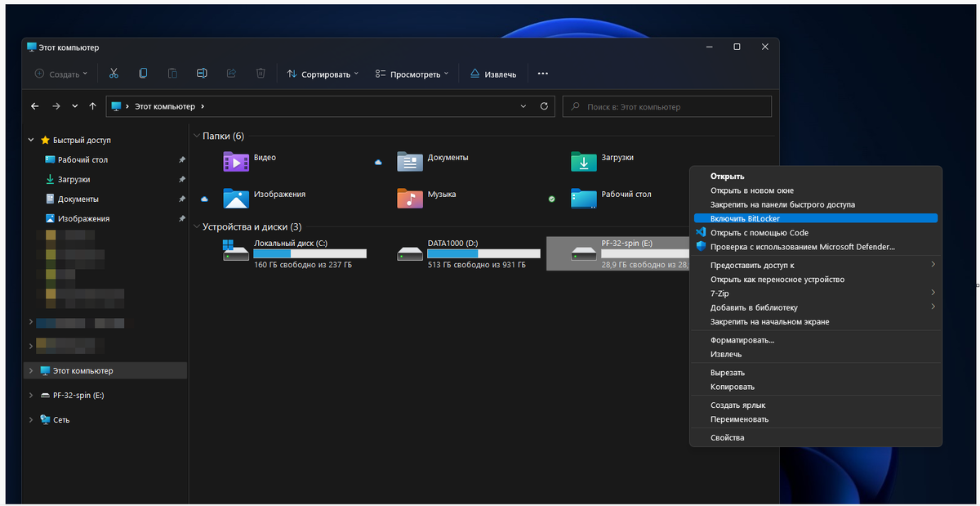Go back with the left arrow

[x=35, y=106]
